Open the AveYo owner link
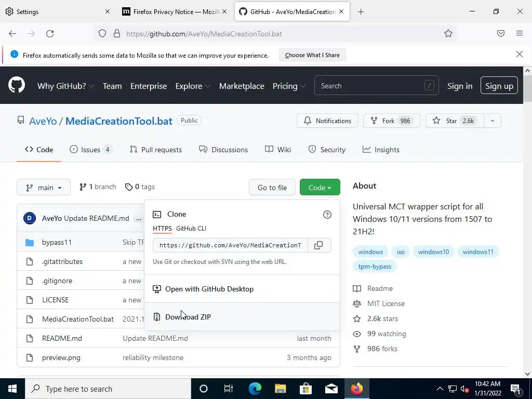Viewport: 532px width, 399px height. [x=43, y=121]
